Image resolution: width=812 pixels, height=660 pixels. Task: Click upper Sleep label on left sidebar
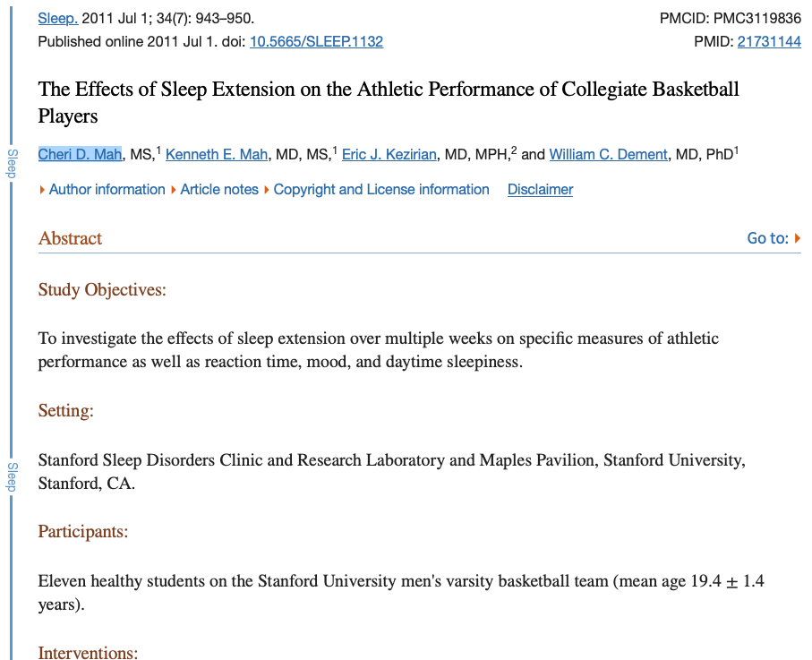(x=12, y=164)
